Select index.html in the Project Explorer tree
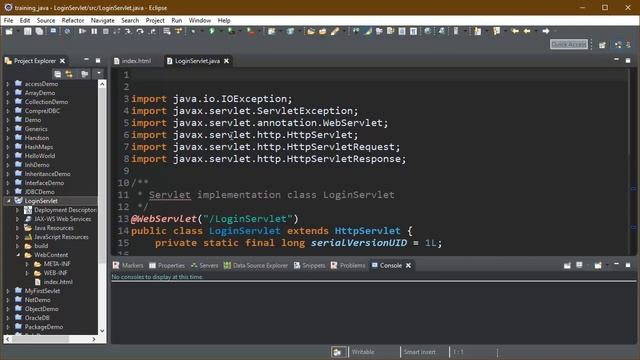 click(x=58, y=282)
